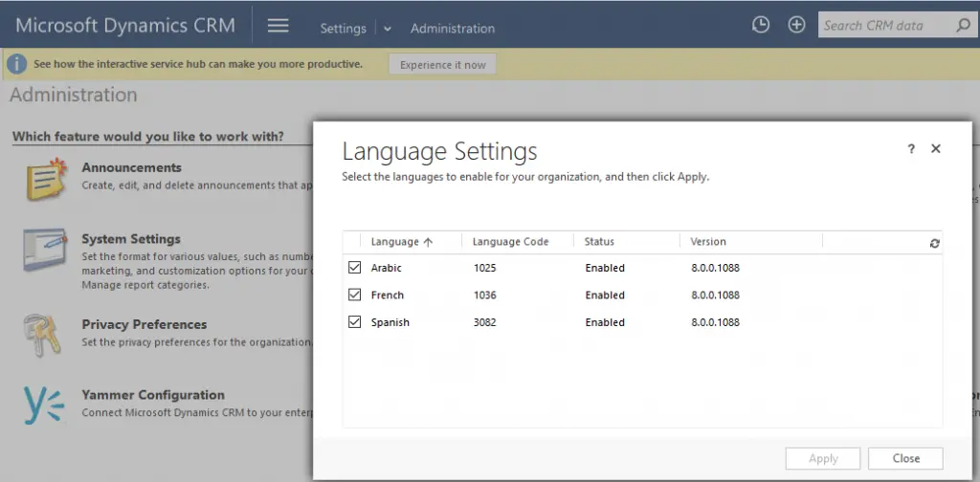Viewport: 980px width, 482px height.
Task: Open the Announcements link
Action: click(x=131, y=167)
